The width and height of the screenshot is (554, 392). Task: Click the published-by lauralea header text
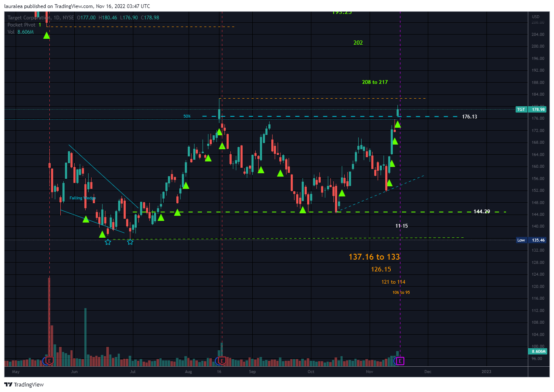tap(77, 6)
